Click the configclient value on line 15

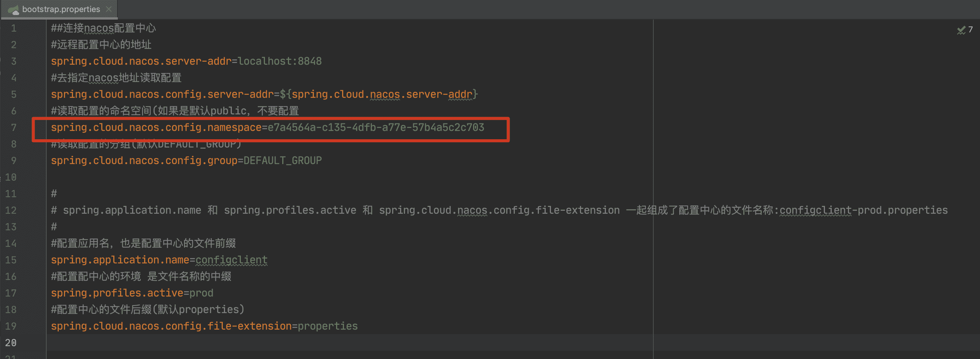point(231,260)
